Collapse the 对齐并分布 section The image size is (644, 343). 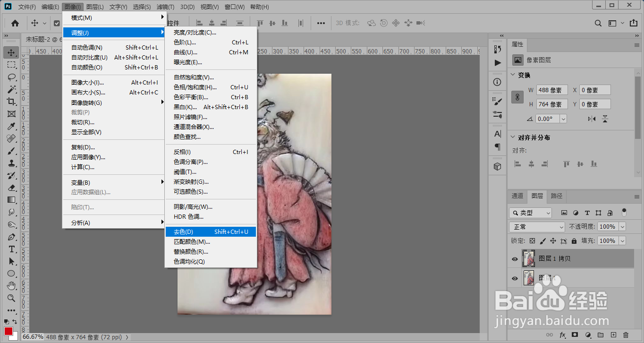pos(513,137)
